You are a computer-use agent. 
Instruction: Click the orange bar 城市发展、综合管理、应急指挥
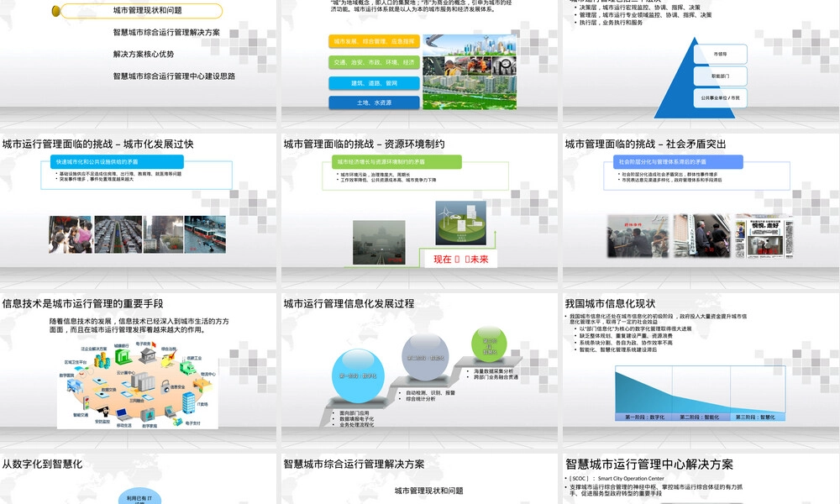pyautogui.click(x=374, y=41)
